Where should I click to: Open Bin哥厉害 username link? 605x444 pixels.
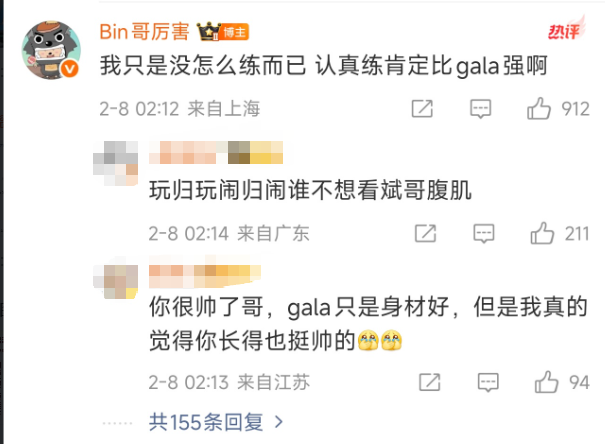pyautogui.click(x=144, y=32)
